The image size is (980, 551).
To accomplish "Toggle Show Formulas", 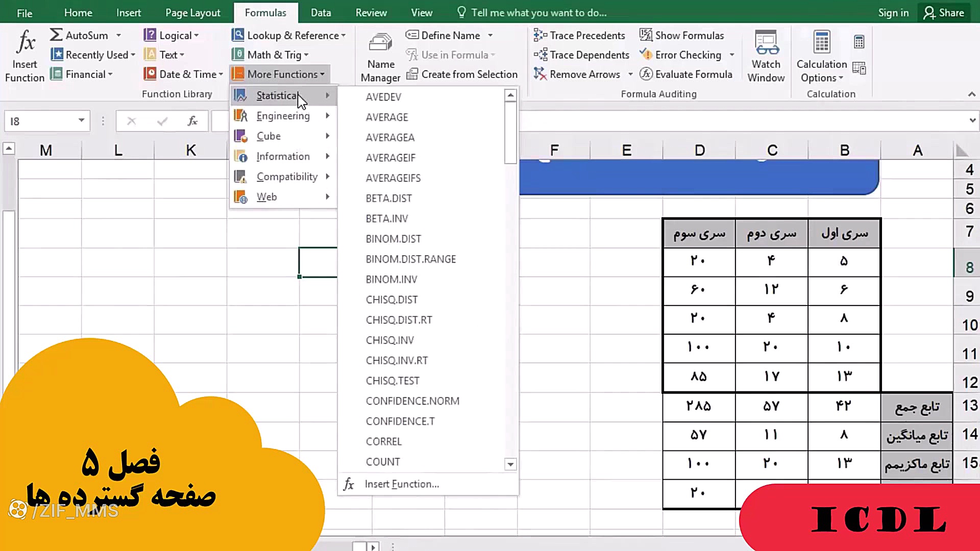I will [681, 35].
